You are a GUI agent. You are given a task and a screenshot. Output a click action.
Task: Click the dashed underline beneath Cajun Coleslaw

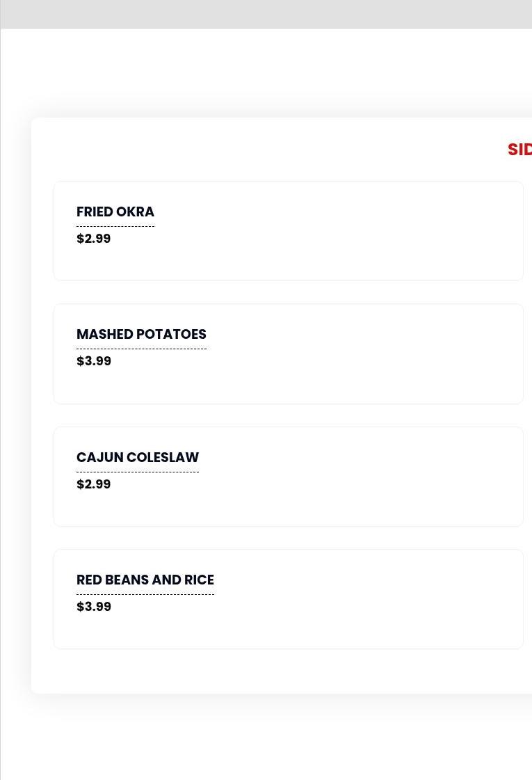pos(138,472)
